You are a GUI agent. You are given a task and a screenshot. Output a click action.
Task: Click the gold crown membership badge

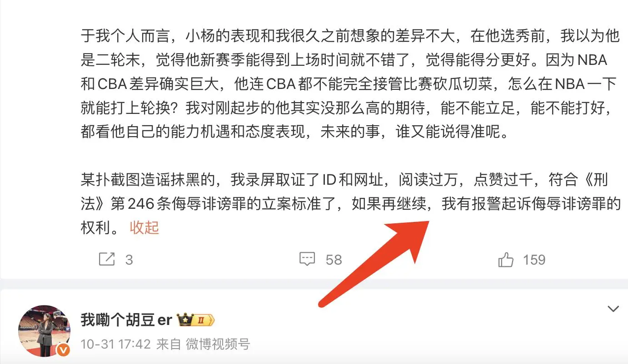pos(185,320)
